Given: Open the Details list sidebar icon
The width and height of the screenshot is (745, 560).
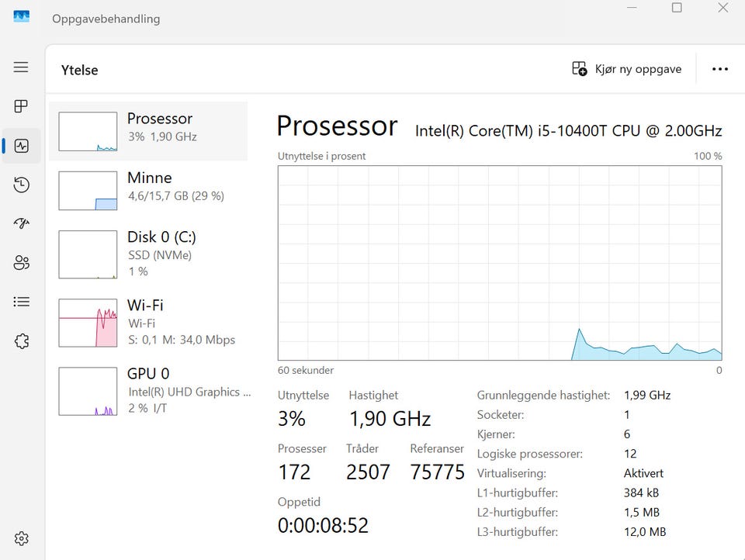Looking at the screenshot, I should 22,302.
